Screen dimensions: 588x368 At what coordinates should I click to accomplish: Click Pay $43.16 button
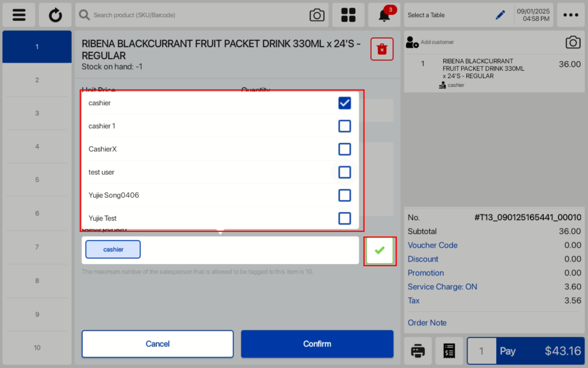point(540,351)
